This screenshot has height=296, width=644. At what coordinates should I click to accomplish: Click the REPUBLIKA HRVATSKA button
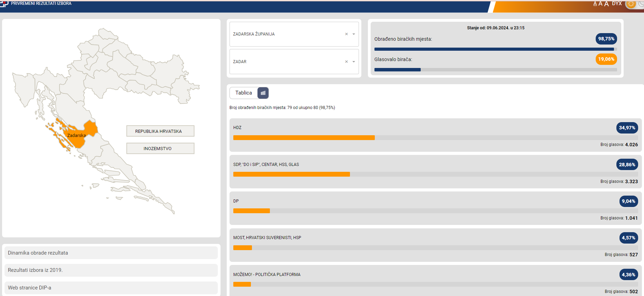click(160, 131)
